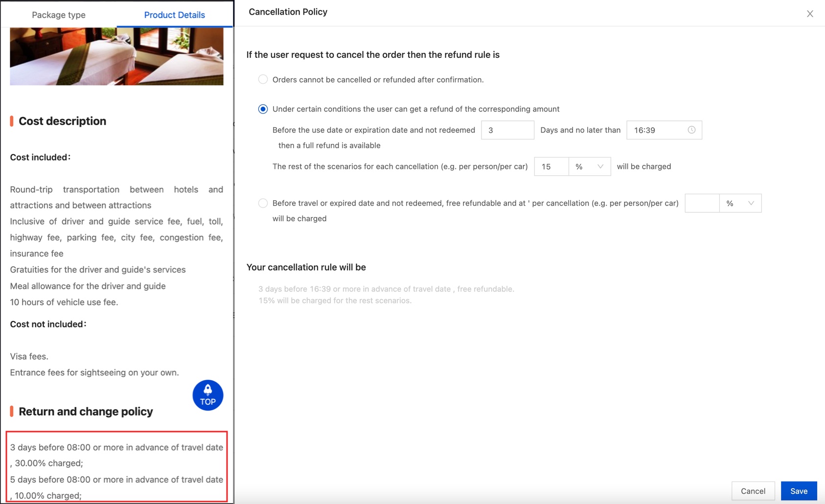Viewport: 825px width, 504px height.
Task: Click the charge amount field containing 15
Action: point(551,167)
